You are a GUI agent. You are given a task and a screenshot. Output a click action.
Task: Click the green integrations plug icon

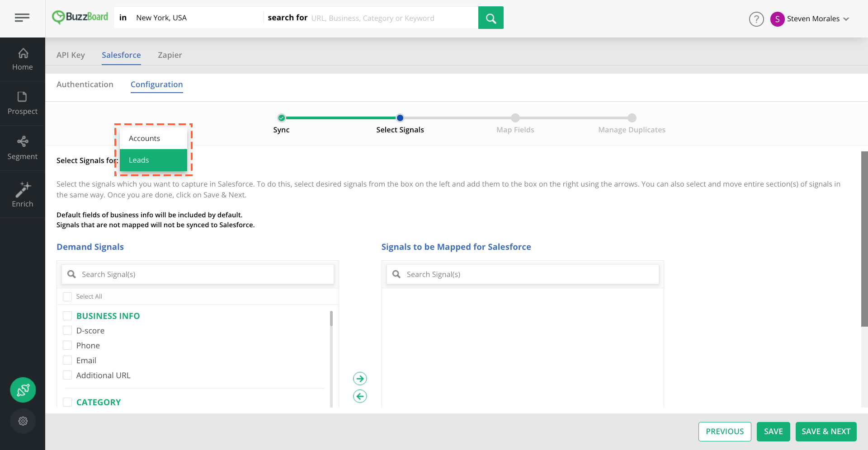coord(23,390)
